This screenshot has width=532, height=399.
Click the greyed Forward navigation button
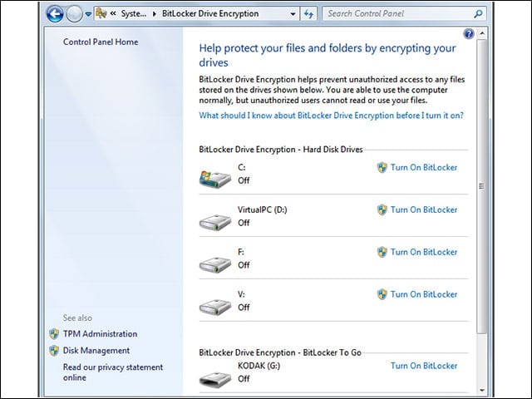74,14
